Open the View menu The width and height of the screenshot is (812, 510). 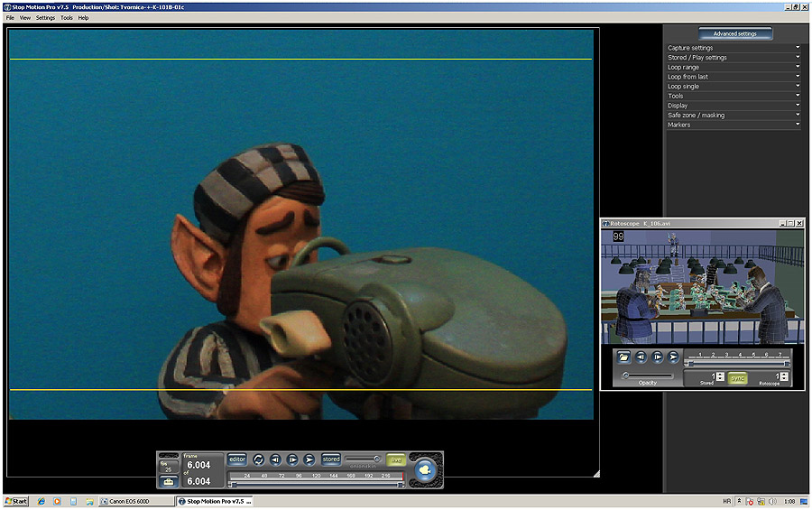tap(25, 18)
